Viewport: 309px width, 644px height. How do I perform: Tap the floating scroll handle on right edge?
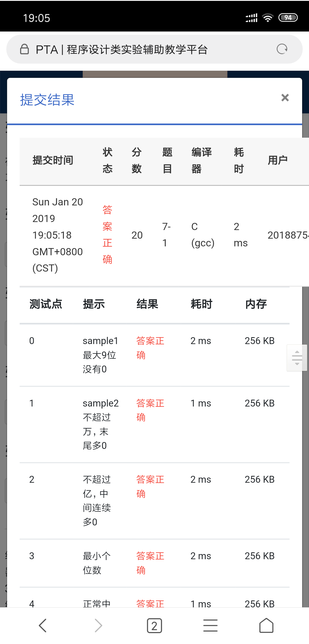pos(297,358)
